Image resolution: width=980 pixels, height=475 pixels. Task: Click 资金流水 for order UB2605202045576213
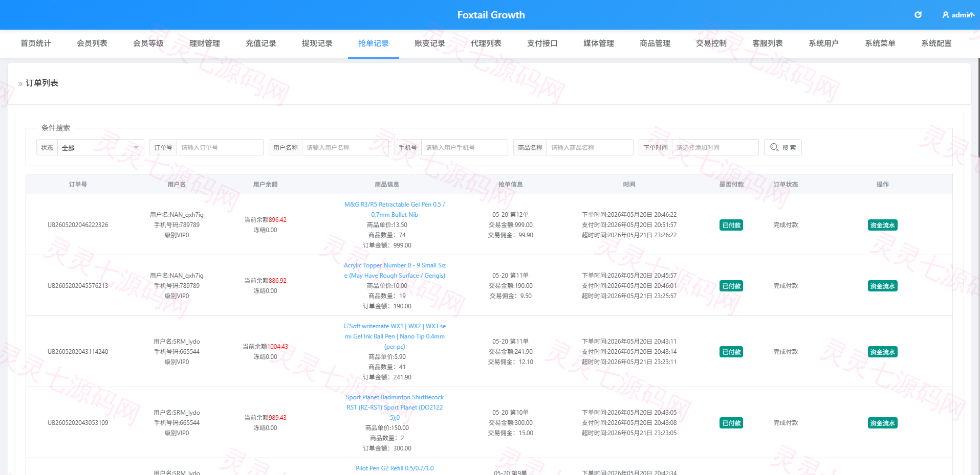(x=882, y=286)
